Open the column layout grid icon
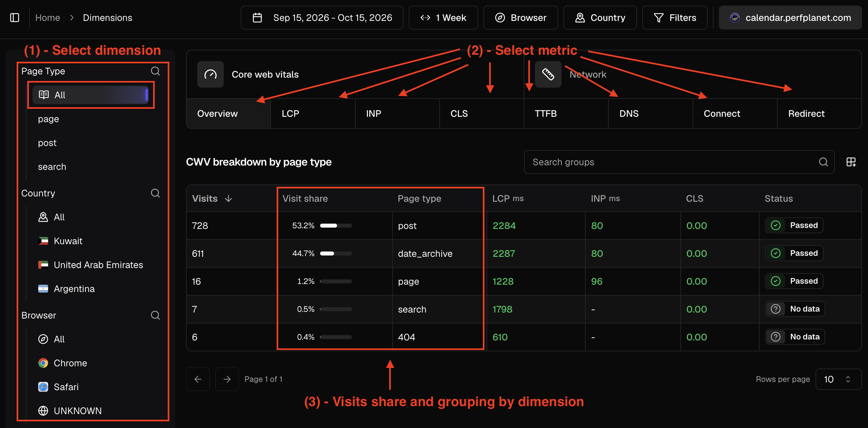This screenshot has height=428, width=868. (851, 162)
